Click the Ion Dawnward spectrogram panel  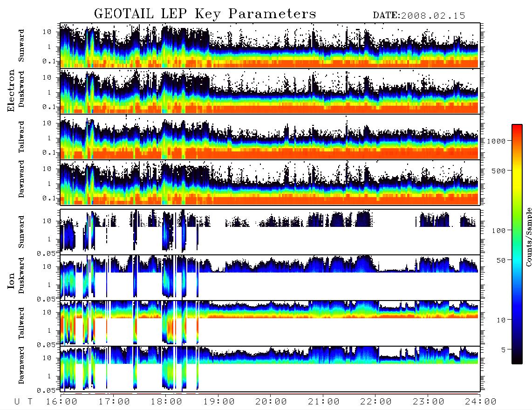[x=270, y=369]
